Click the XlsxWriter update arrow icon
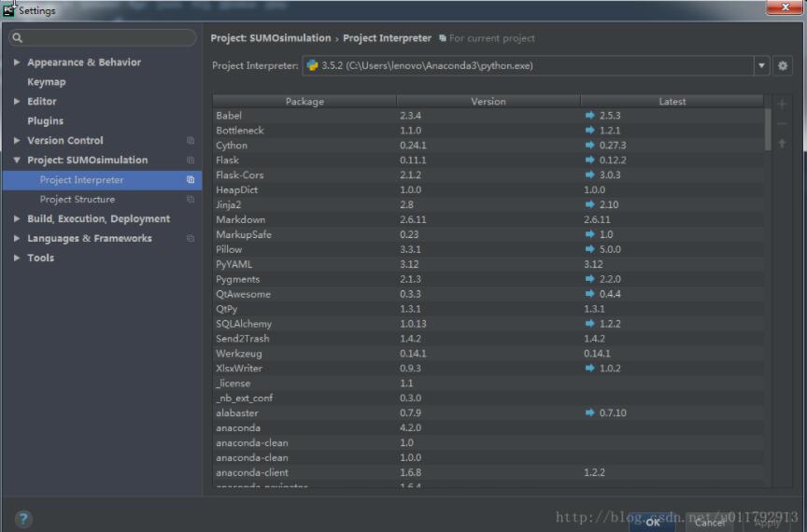This screenshot has height=532, width=807. coord(589,368)
